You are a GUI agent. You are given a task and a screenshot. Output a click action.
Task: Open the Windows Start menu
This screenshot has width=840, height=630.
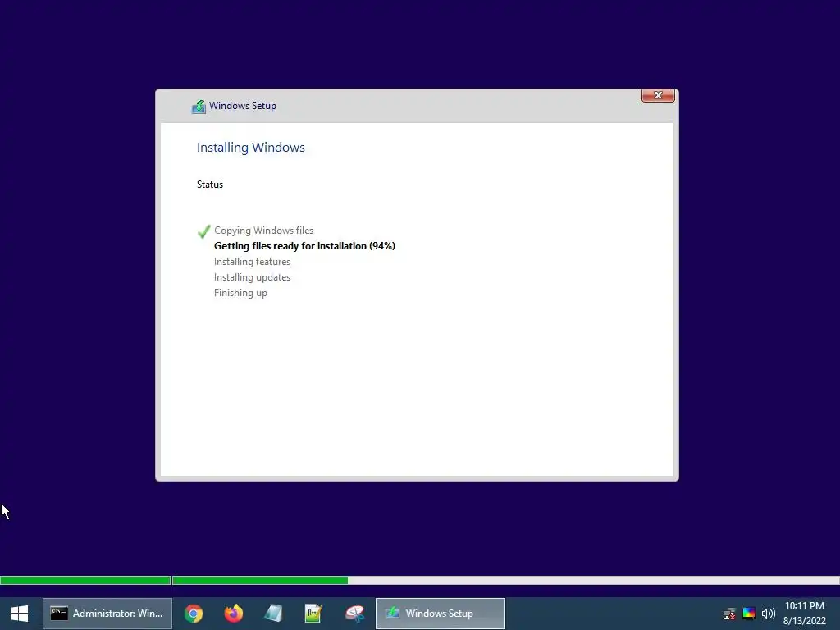tap(20, 614)
